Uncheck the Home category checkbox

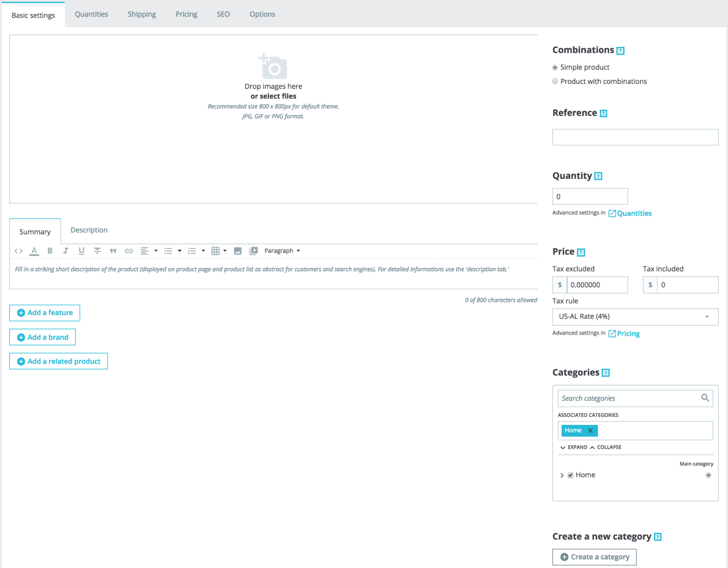570,475
